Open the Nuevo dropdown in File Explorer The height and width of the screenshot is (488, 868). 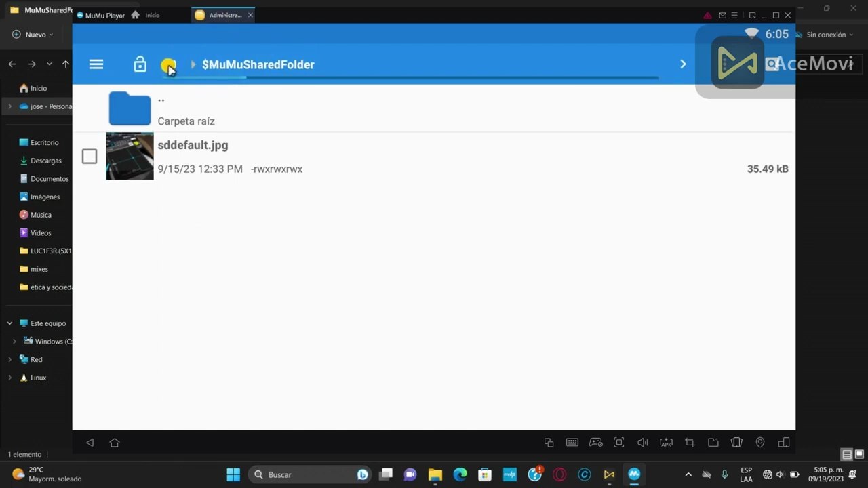point(33,35)
